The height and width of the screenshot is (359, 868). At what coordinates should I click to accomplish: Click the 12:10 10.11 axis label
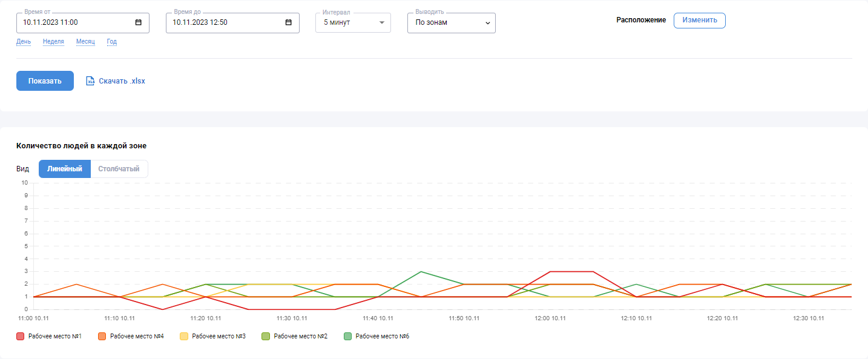click(637, 318)
